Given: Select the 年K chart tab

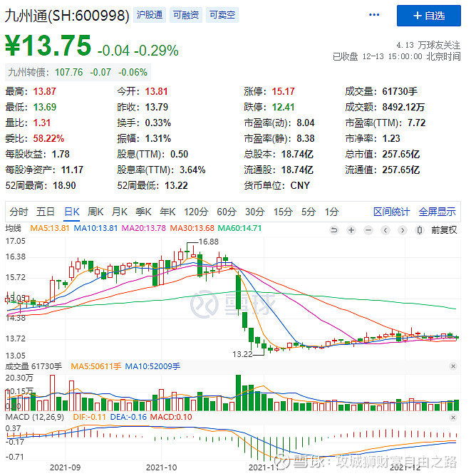Looking at the screenshot, I should [x=167, y=212].
